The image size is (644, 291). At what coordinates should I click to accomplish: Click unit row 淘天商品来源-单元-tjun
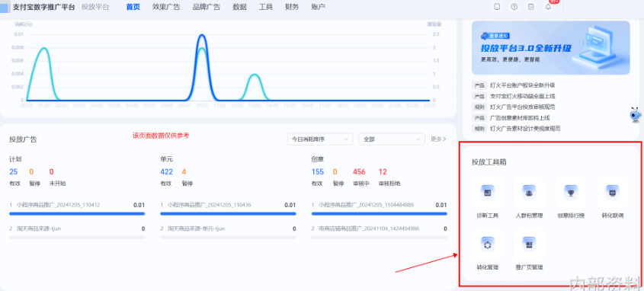pyautogui.click(x=228, y=232)
